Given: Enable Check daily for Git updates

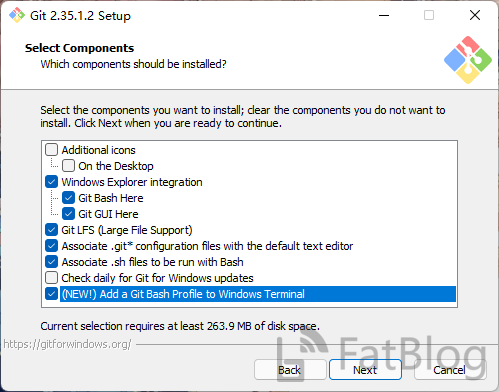Looking at the screenshot, I should pos(51,278).
